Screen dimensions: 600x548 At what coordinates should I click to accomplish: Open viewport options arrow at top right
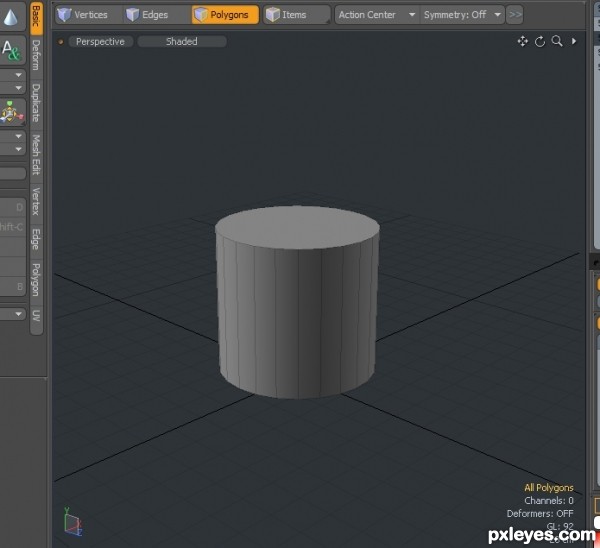[x=574, y=41]
